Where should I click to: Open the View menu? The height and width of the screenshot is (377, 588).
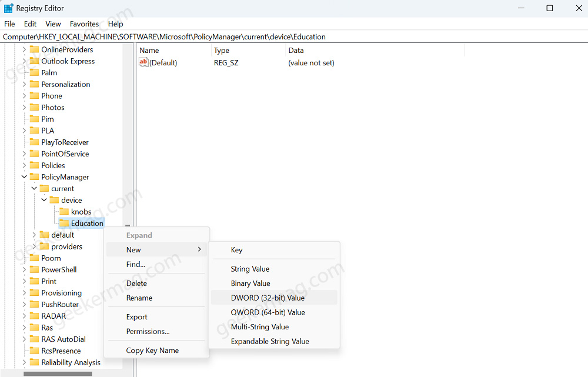[54, 24]
